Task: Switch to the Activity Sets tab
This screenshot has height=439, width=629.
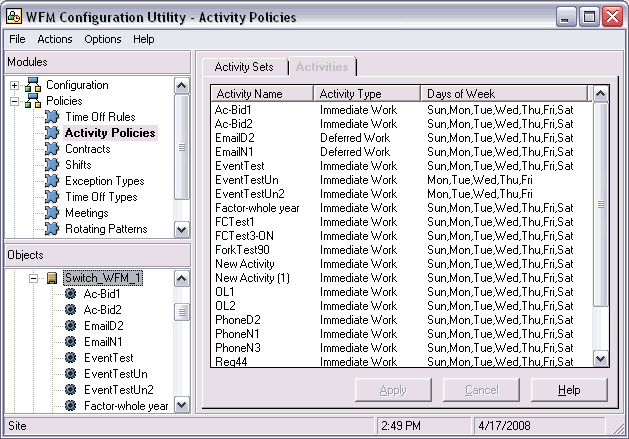Action: pyautogui.click(x=244, y=67)
